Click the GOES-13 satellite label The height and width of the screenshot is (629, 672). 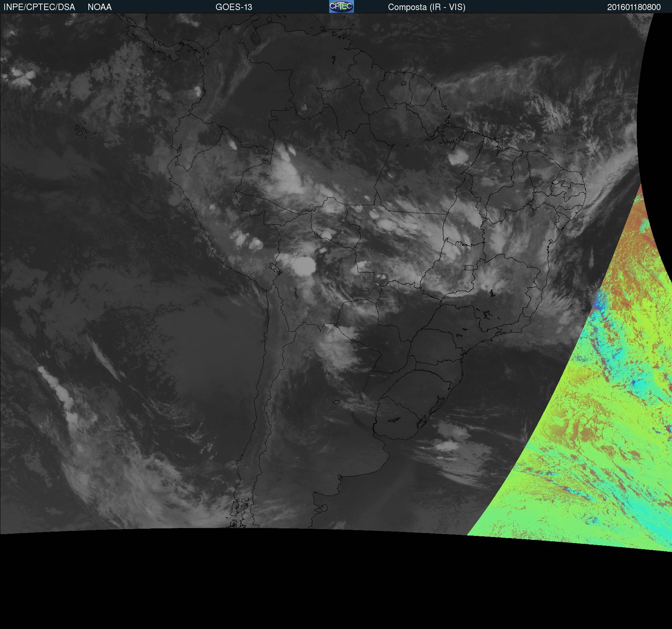234,7
